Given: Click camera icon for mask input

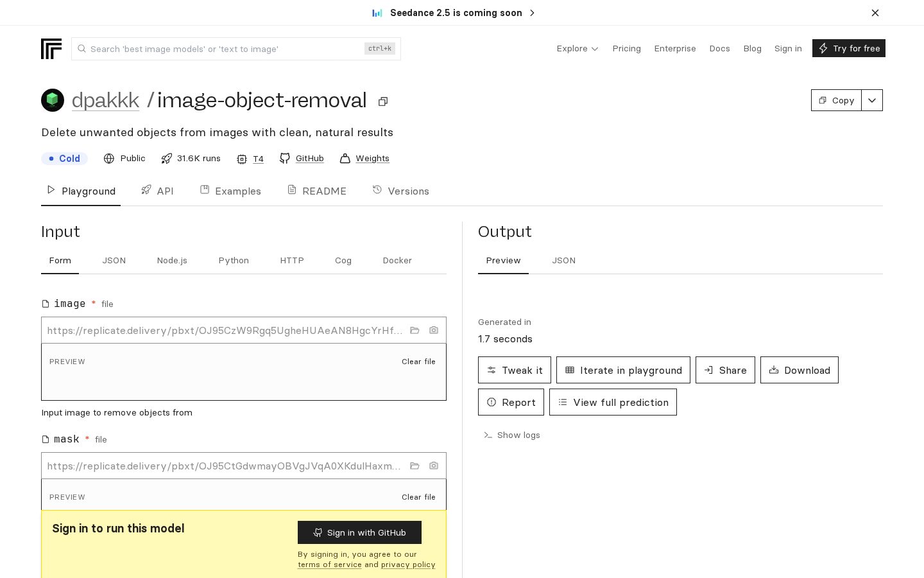Looking at the screenshot, I should (x=434, y=466).
